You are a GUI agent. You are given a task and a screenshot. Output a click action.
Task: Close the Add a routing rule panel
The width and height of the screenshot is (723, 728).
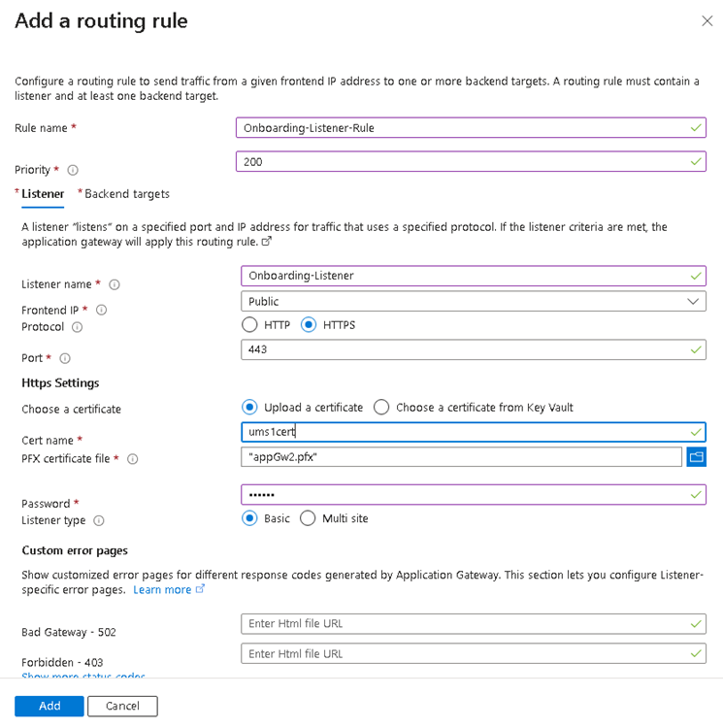pos(706,20)
